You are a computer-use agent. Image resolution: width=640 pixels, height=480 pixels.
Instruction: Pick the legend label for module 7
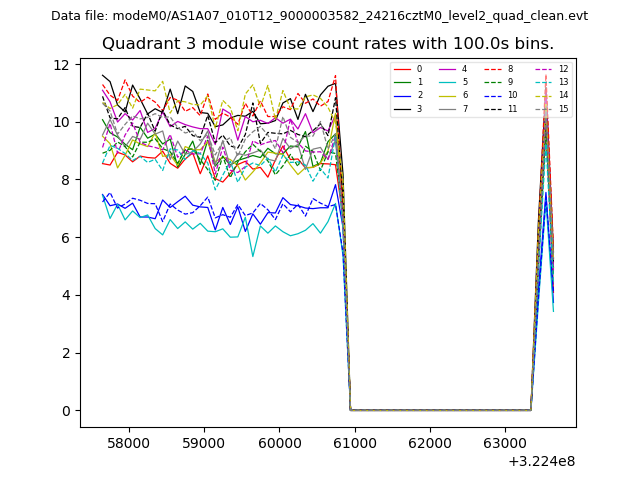pos(464,108)
